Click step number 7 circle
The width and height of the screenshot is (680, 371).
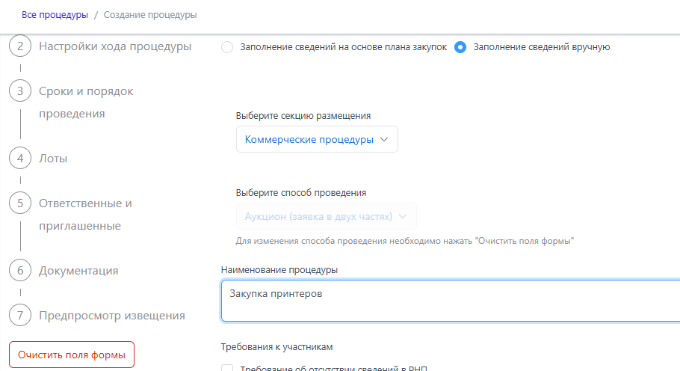(x=20, y=315)
